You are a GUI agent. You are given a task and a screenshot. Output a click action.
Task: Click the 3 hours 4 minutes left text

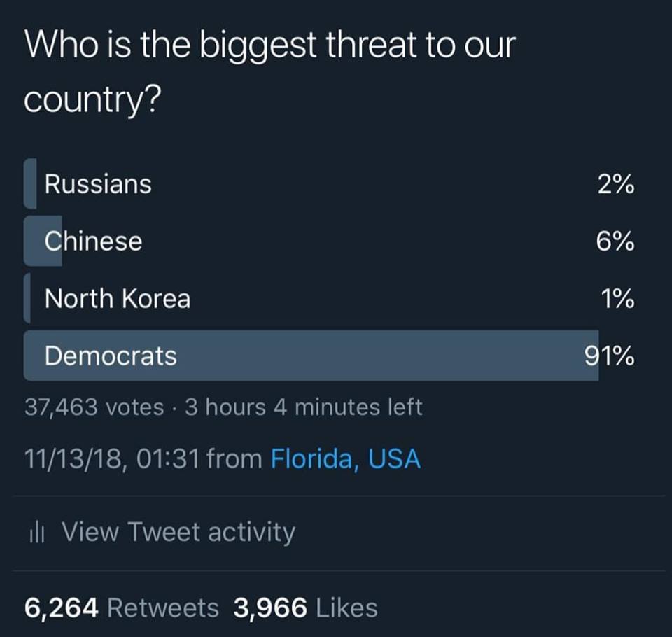[304, 407]
